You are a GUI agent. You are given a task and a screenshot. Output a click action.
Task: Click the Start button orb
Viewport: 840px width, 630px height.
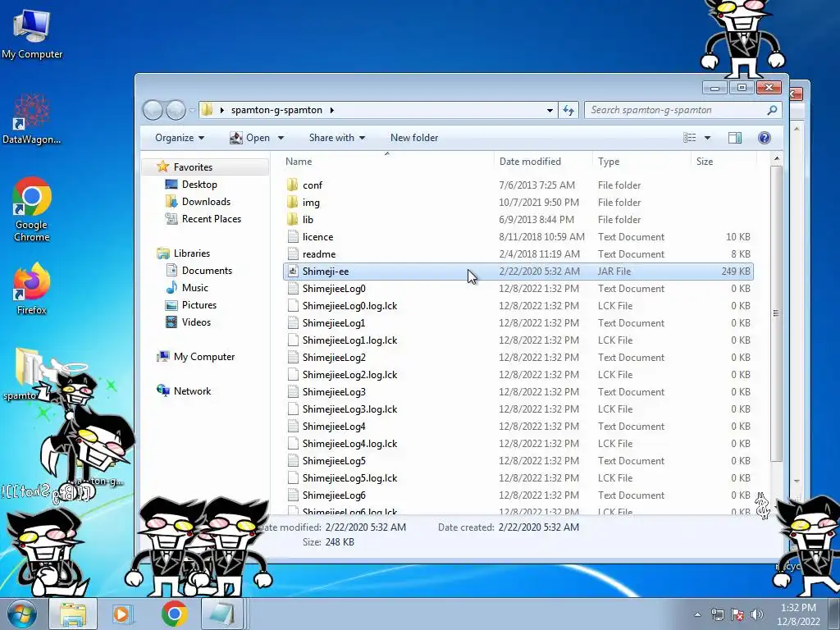click(x=22, y=614)
